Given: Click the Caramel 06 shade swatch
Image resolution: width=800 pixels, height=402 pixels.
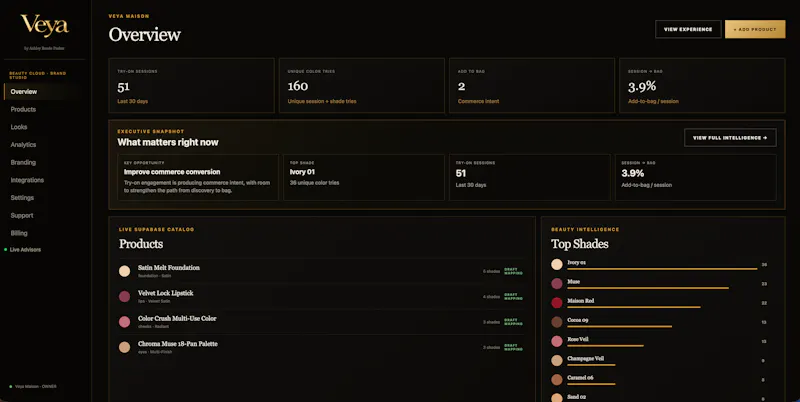Looking at the screenshot, I should [x=557, y=380].
